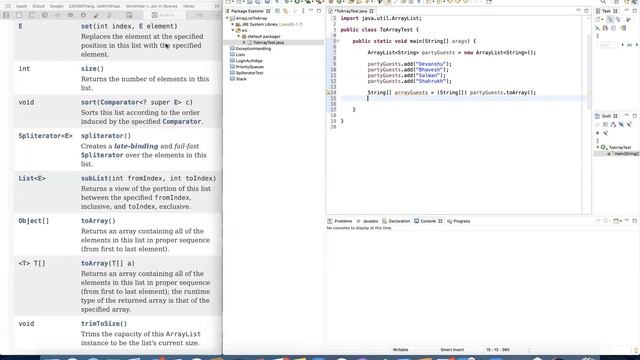Select the Outline view tab
The height and width of the screenshot is (360, 640).
[607, 116]
